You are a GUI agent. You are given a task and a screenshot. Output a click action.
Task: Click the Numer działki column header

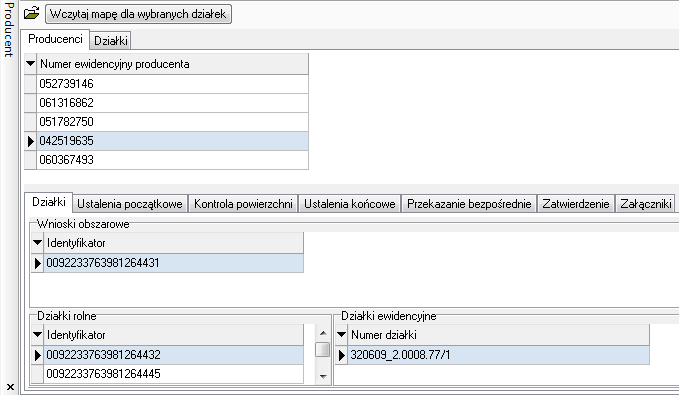[x=498, y=335]
